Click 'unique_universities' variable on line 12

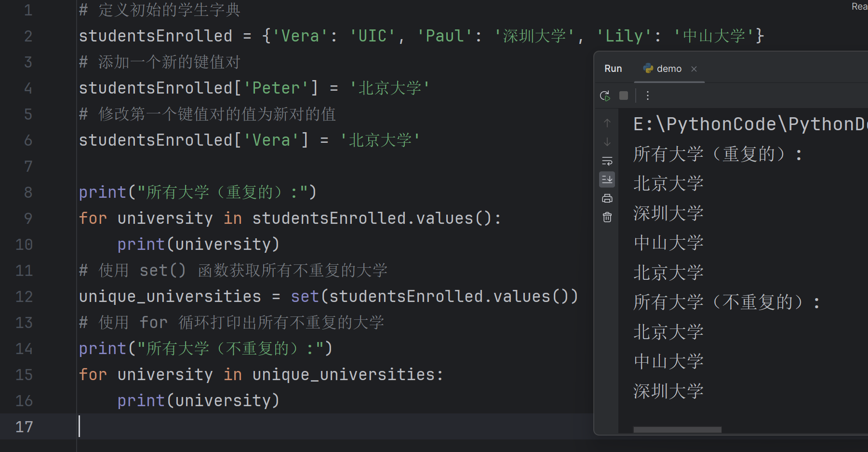point(170,296)
